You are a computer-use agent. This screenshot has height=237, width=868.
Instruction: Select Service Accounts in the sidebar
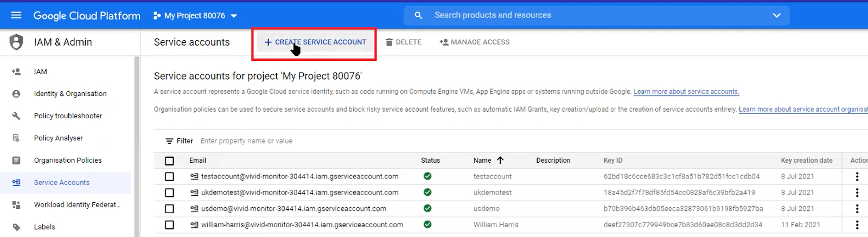[x=66, y=183]
